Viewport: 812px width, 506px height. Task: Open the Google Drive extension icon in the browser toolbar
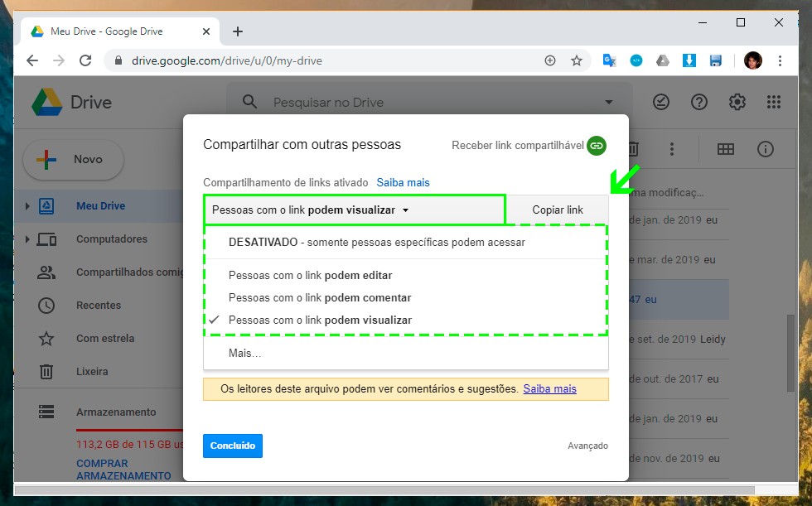coord(662,60)
